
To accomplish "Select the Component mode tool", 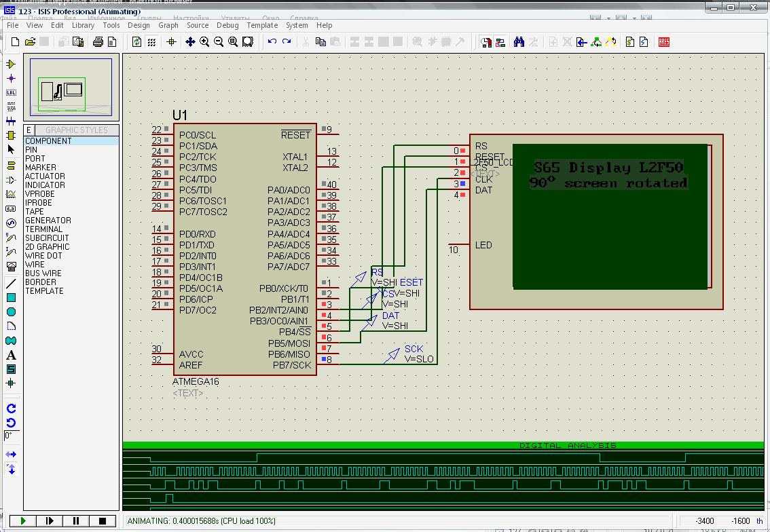I will pos(11,64).
